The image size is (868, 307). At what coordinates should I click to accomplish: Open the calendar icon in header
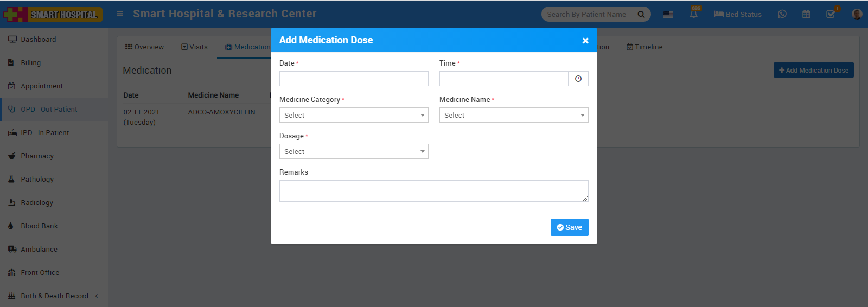tap(806, 14)
